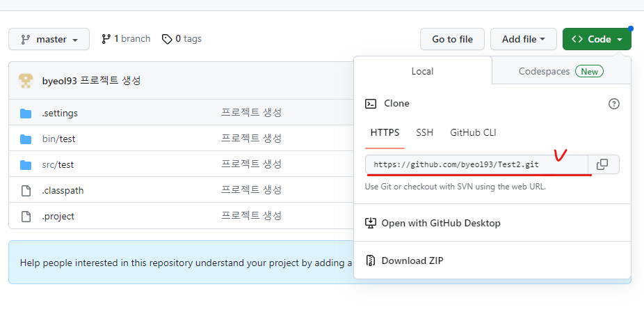Switch to the Local tab
644x319 pixels.
[x=423, y=71]
